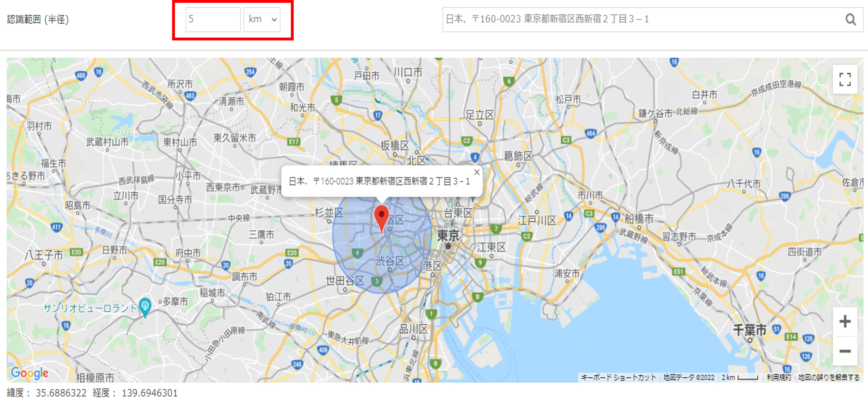Click the 所沢市 label on the map
This screenshot has width=868, height=401.
tap(180, 84)
